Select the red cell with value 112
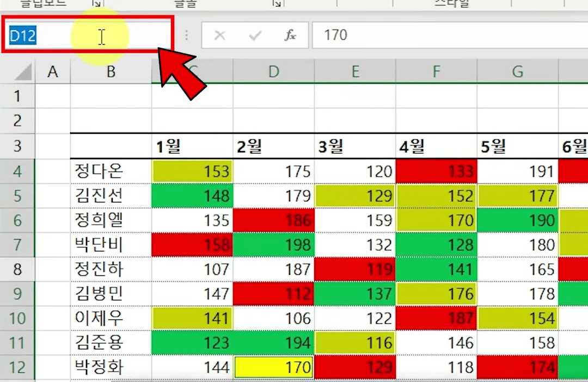 [274, 294]
